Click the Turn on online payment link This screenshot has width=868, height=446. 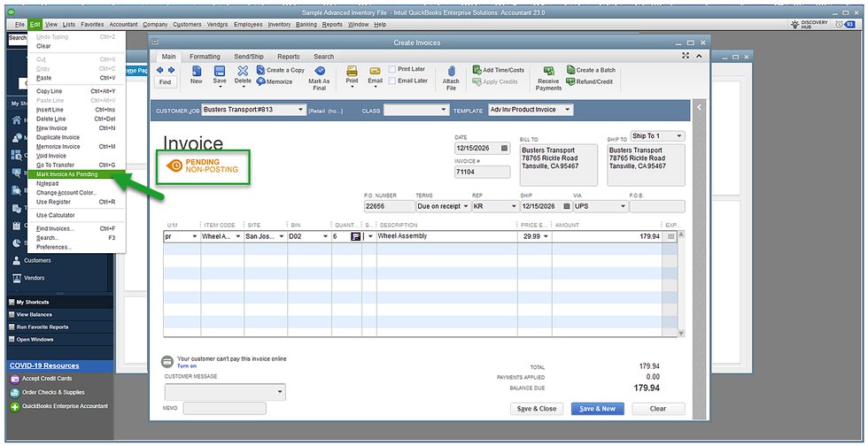[187, 365]
